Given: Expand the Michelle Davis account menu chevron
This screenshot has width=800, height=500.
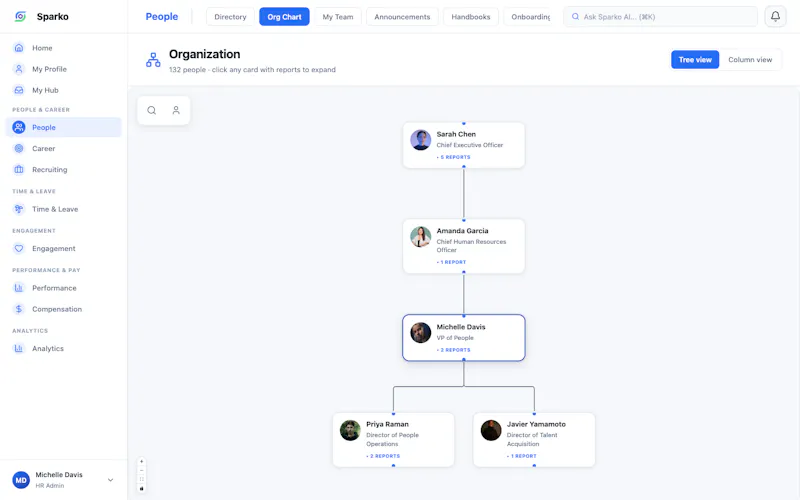Looking at the screenshot, I should [110, 480].
